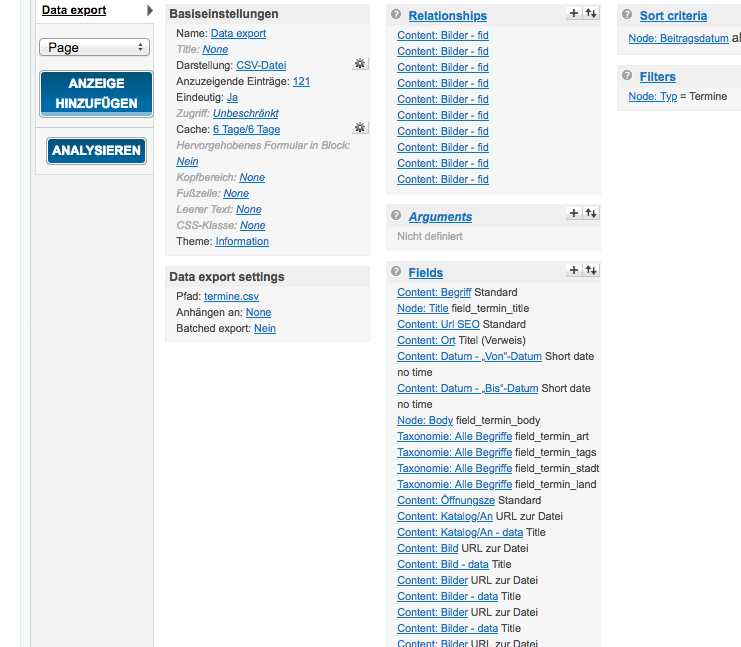The width and height of the screenshot is (741, 647).
Task: Open Cache settings gear icon
Action: click(x=360, y=128)
